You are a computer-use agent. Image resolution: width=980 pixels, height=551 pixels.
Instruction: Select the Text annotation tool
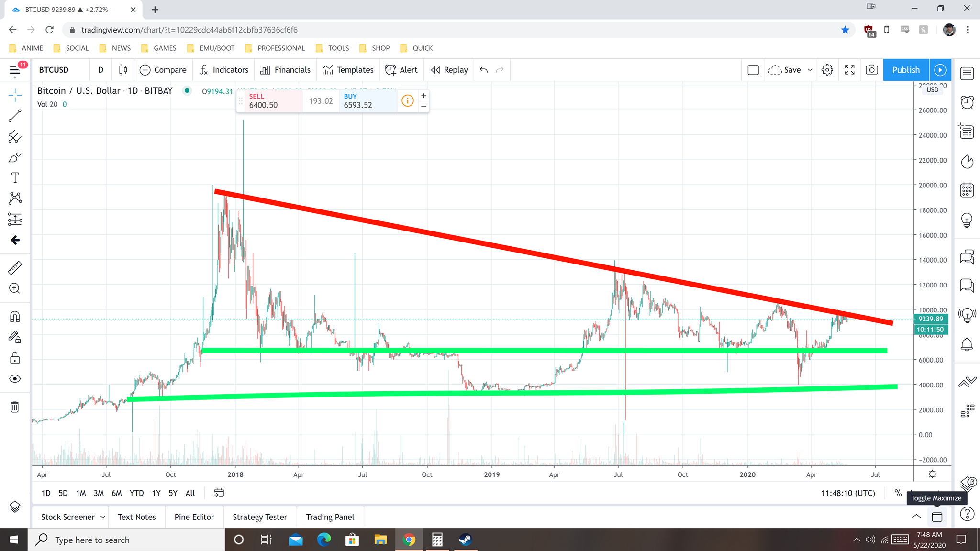(15, 178)
